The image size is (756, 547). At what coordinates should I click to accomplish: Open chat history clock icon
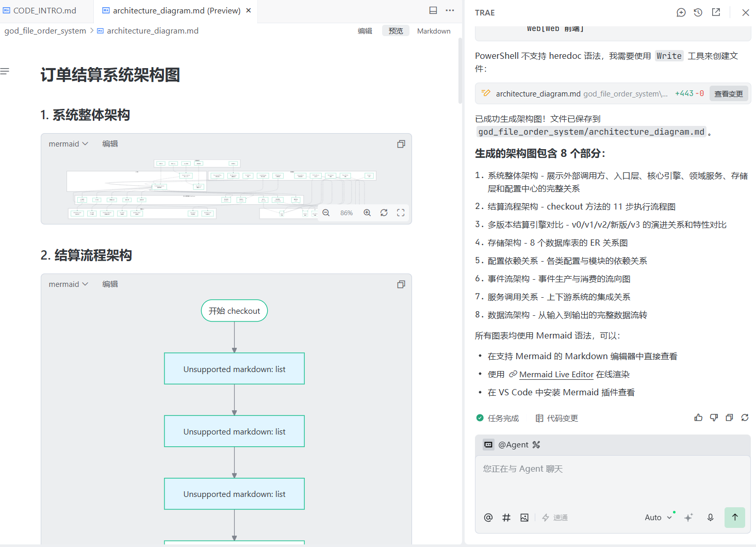[x=698, y=12]
